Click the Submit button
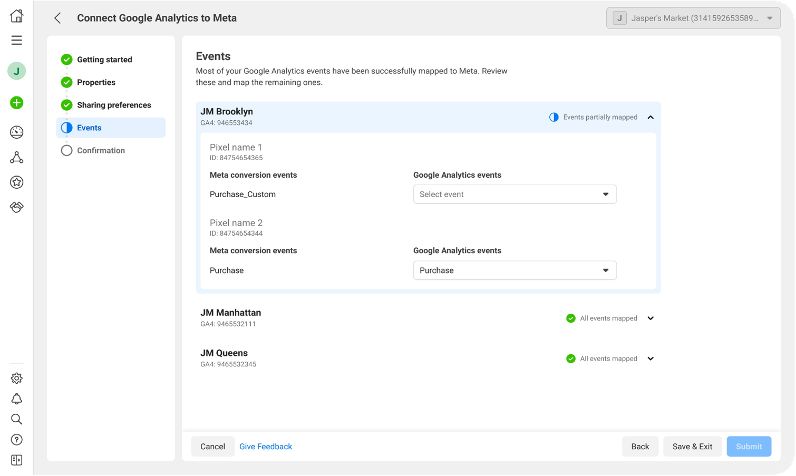The width and height of the screenshot is (796, 476). [x=749, y=447]
